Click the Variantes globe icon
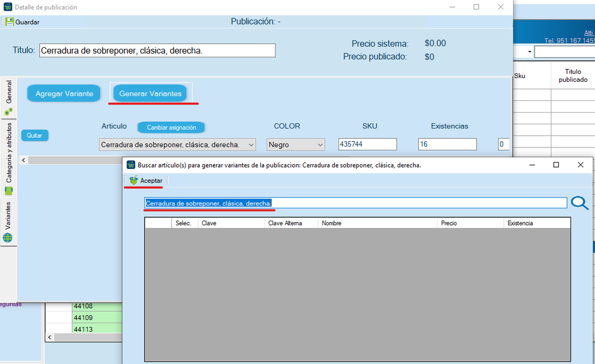Image resolution: width=595 pixels, height=364 pixels. coord(8,238)
